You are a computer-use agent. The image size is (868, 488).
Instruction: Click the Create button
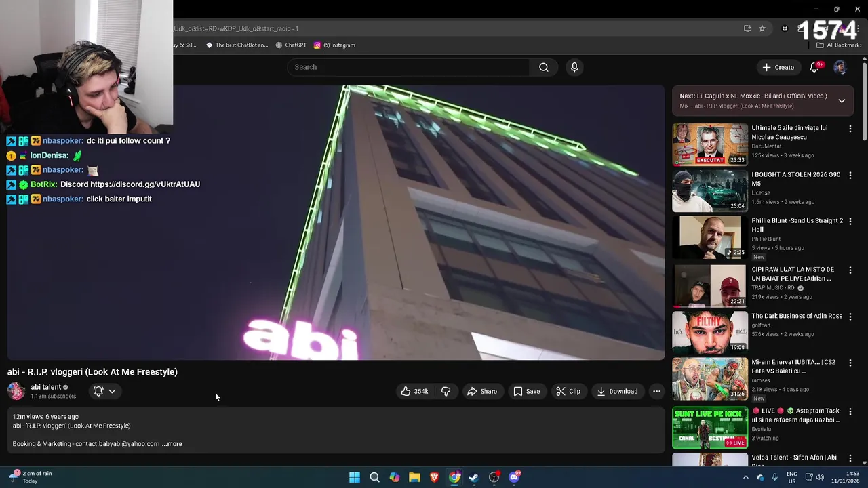[778, 67]
